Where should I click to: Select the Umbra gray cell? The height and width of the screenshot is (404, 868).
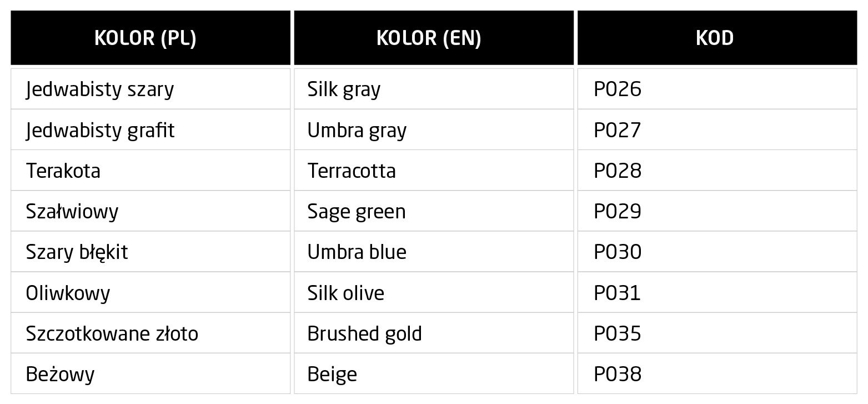[357, 131]
